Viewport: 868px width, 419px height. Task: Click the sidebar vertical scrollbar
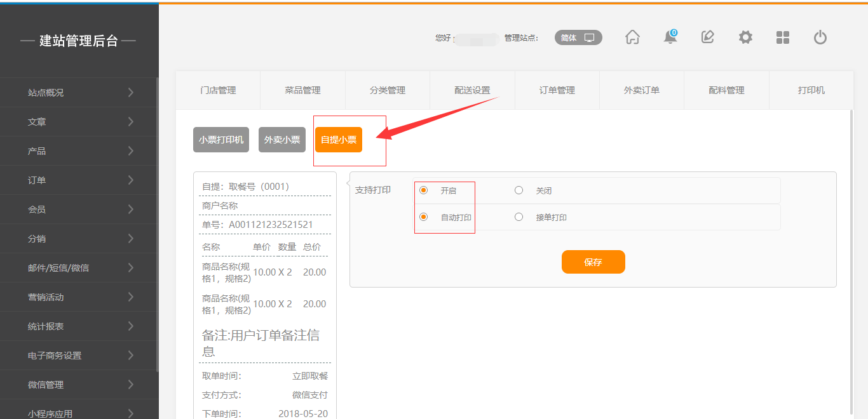[157, 222]
